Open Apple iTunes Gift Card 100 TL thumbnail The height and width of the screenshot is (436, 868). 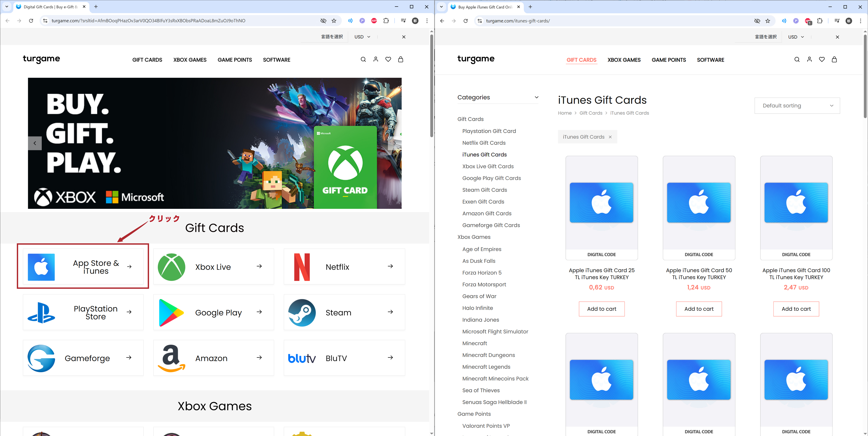click(x=796, y=208)
